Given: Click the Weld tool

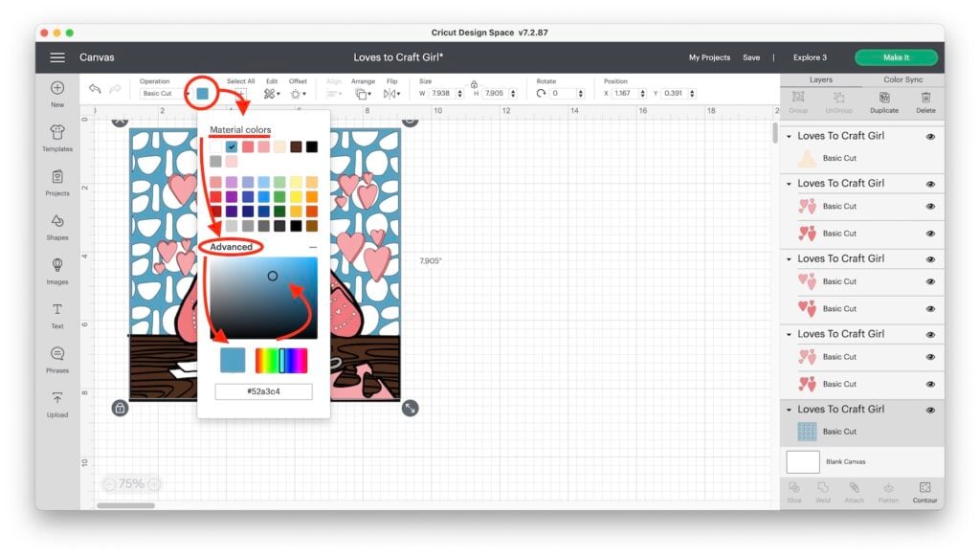Looking at the screenshot, I should click(823, 492).
